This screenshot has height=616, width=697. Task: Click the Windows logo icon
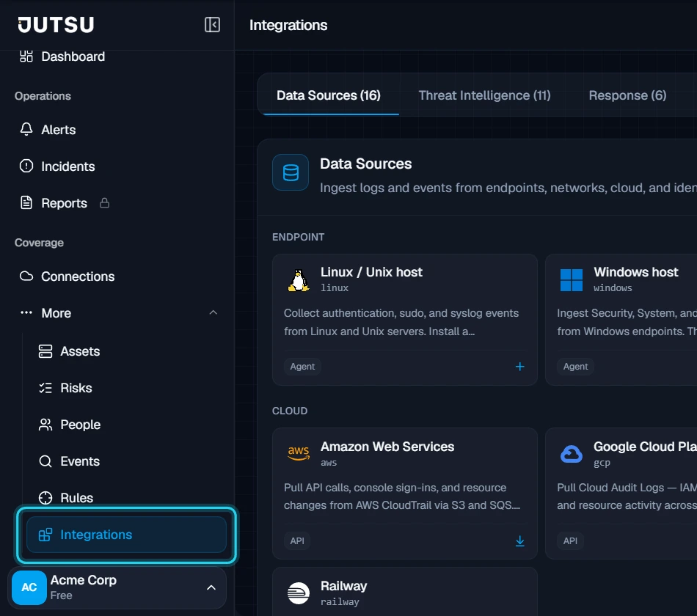pyautogui.click(x=572, y=280)
